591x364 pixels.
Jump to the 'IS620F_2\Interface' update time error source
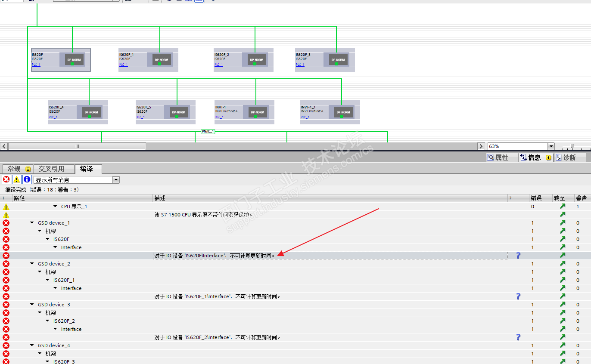[x=563, y=337]
